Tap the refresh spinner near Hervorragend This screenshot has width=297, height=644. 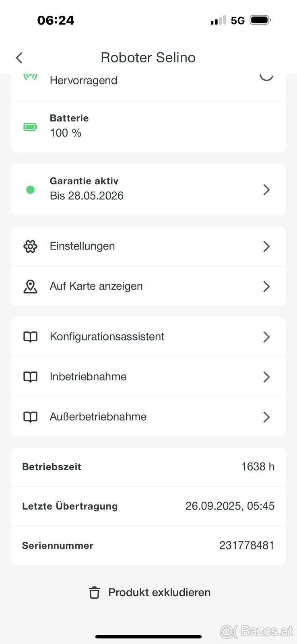pos(266,75)
